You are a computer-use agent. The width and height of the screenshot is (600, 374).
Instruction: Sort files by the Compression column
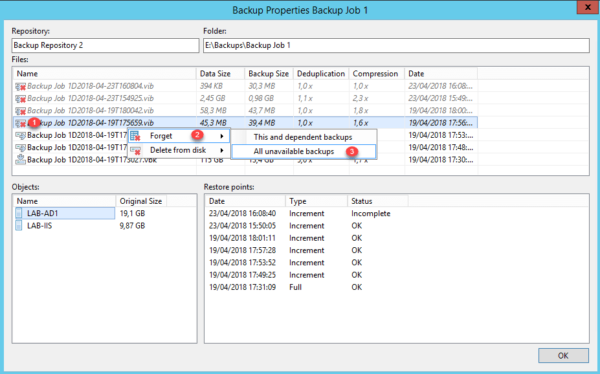coord(377,73)
